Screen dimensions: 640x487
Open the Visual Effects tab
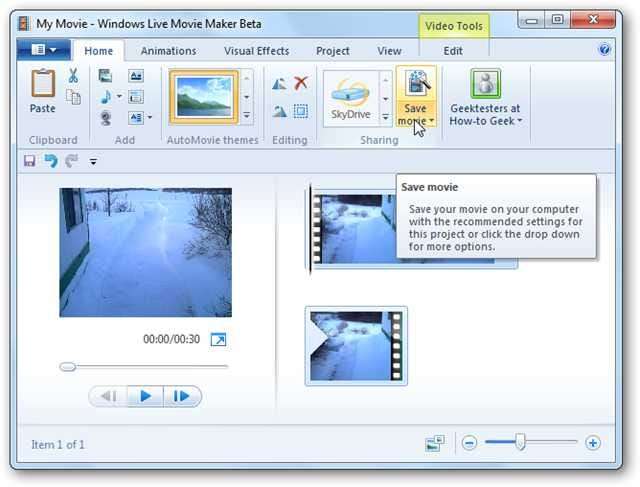[x=256, y=51]
